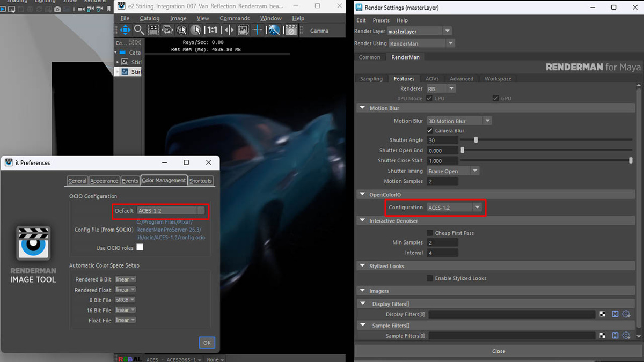Click the globe with cursor icon
Image resolution: width=644 pixels, height=362 pixels.
pos(182,31)
